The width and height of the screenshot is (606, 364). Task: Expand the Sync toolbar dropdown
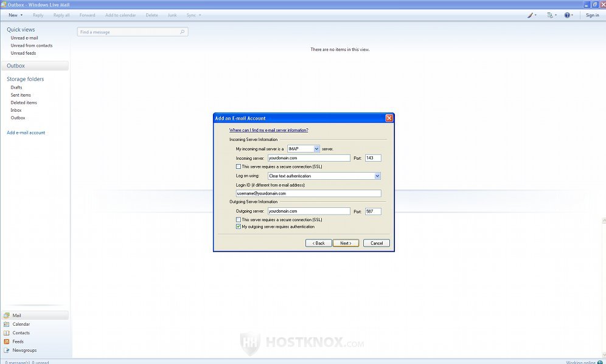point(200,15)
